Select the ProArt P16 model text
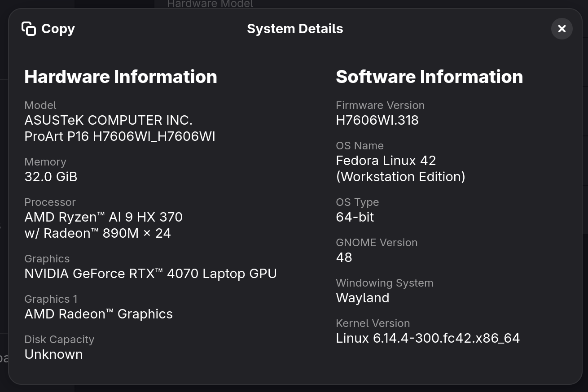Image resolution: width=588 pixels, height=392 pixels. coord(120,136)
